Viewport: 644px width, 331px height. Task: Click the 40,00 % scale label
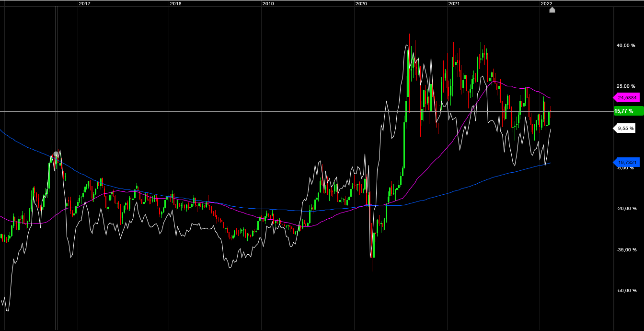[x=627, y=46]
